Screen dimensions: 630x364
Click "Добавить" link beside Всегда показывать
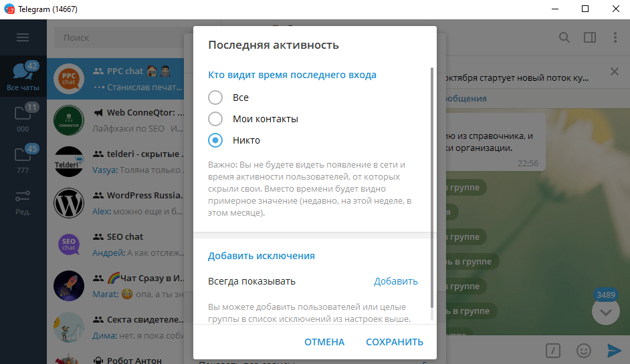[395, 281]
